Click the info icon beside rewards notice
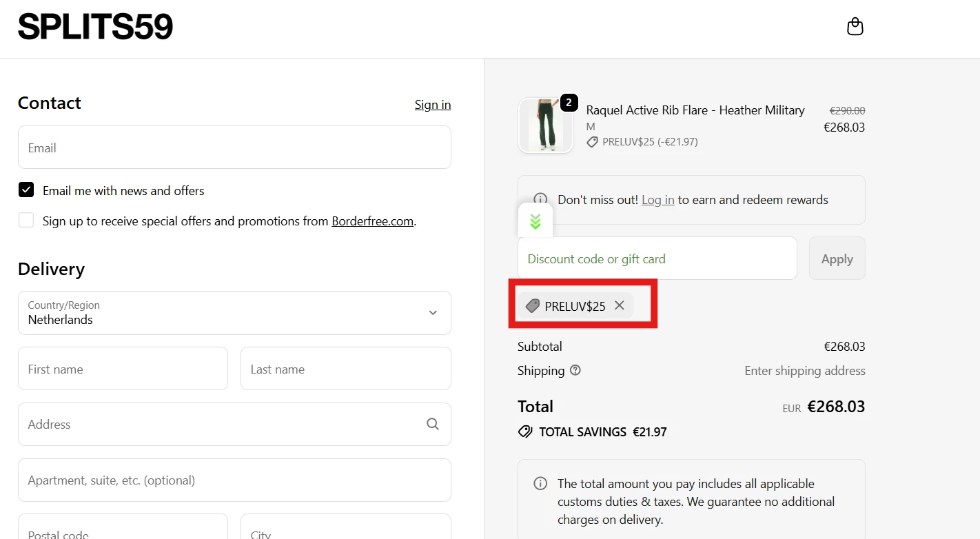The height and width of the screenshot is (539, 980). pyautogui.click(x=541, y=200)
